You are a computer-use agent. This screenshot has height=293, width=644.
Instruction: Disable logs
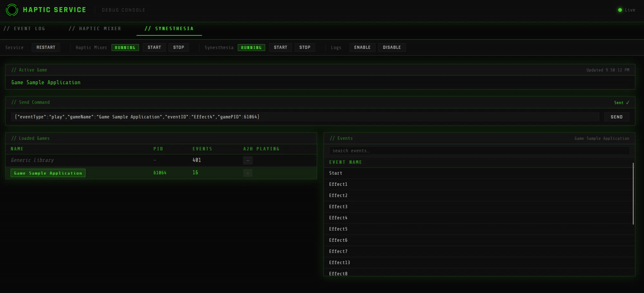392,47
